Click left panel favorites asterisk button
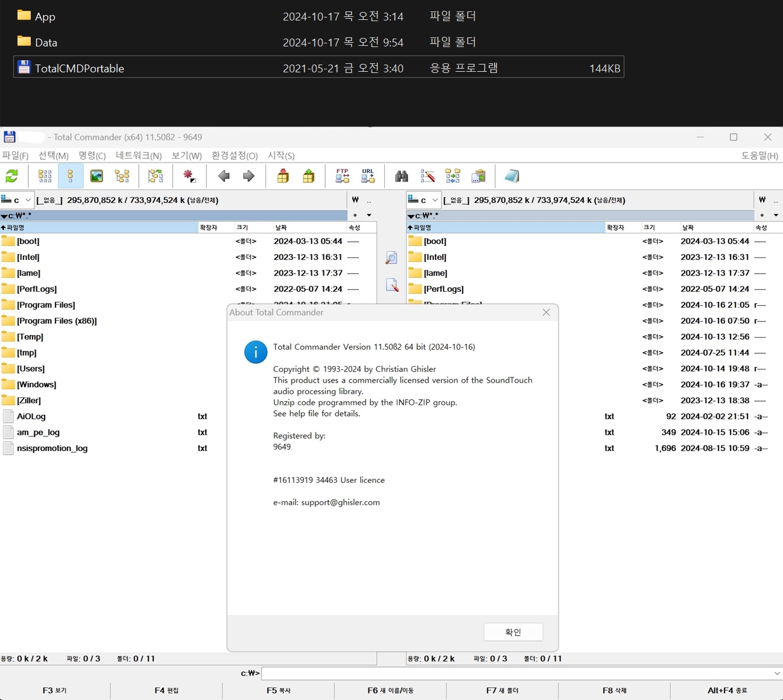783x700 pixels. pyautogui.click(x=355, y=215)
